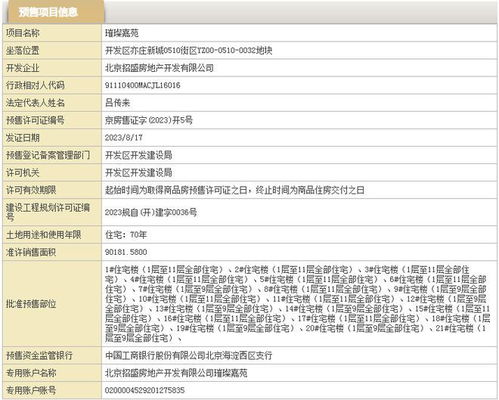Select the code 91110400MACJL16016

(143, 85)
